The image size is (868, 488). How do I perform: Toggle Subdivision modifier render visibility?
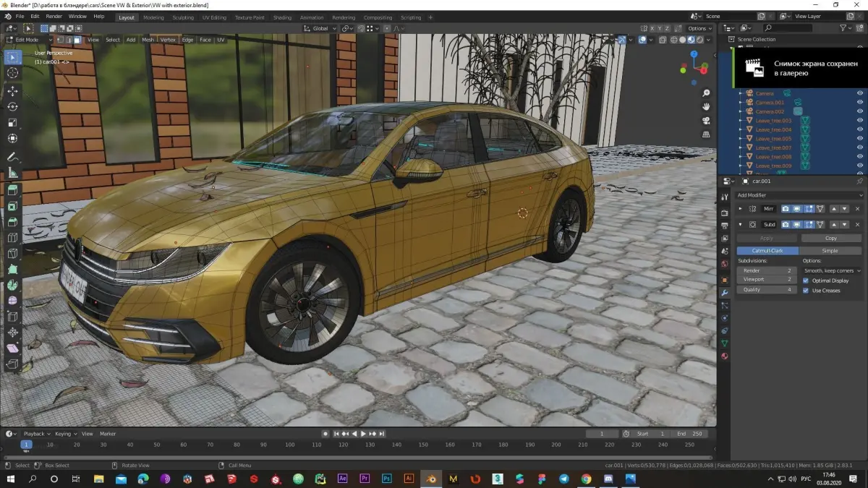click(x=786, y=224)
